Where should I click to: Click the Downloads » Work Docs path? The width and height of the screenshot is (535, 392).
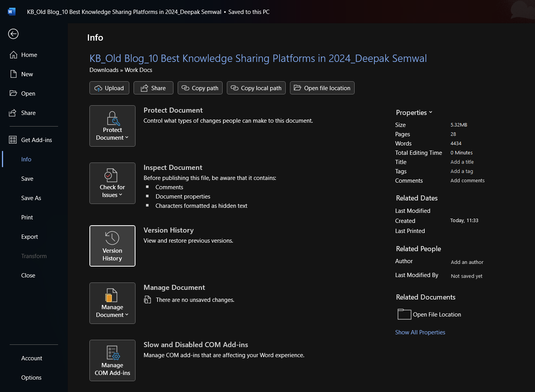[x=121, y=70]
